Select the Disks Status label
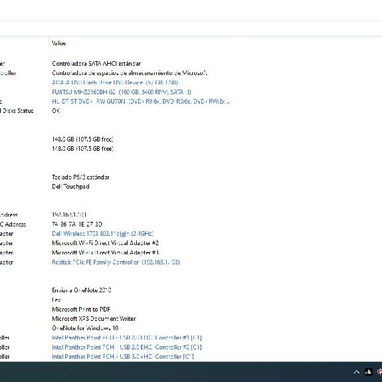This screenshot has width=382, height=382. (x=17, y=110)
